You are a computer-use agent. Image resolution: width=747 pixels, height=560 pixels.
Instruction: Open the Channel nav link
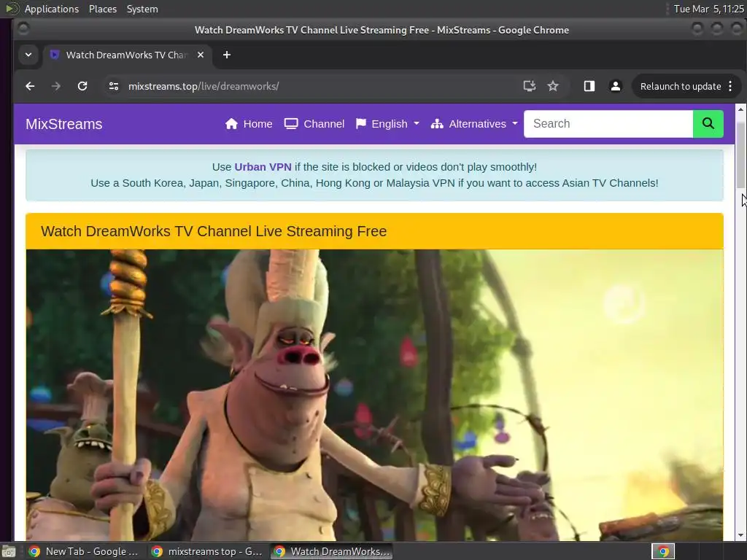pyautogui.click(x=314, y=124)
